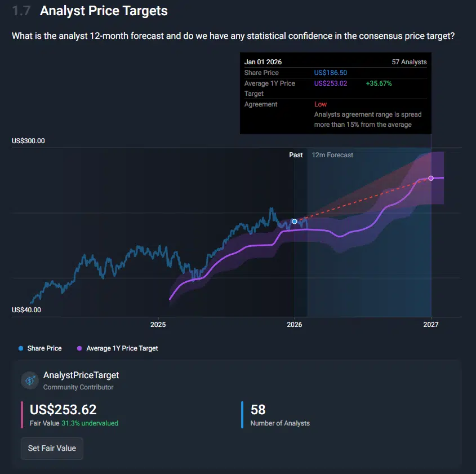Click the AnalystPriceTarget avatar icon
The height and width of the screenshot is (474, 476).
30,380
